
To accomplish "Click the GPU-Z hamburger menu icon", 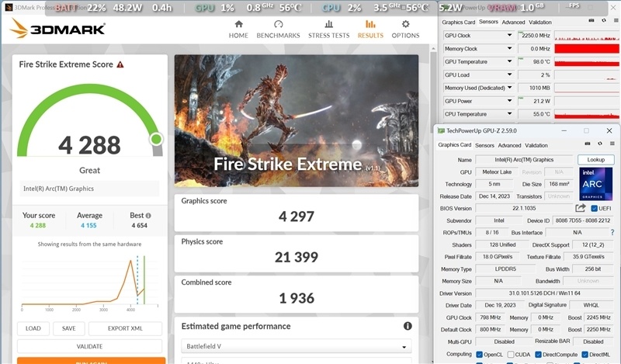I will 610,145.
